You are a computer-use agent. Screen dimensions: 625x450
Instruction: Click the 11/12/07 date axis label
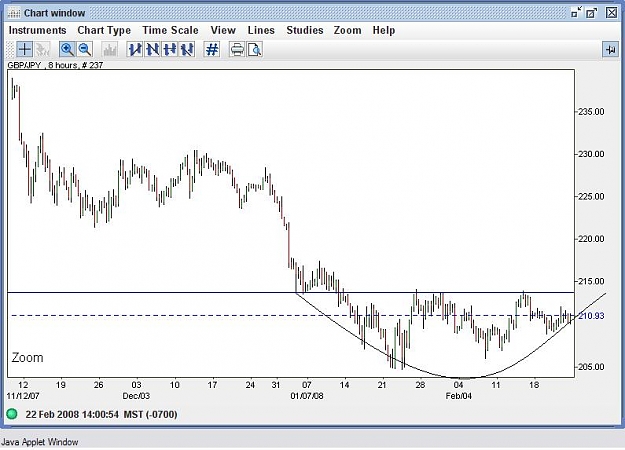(23, 396)
